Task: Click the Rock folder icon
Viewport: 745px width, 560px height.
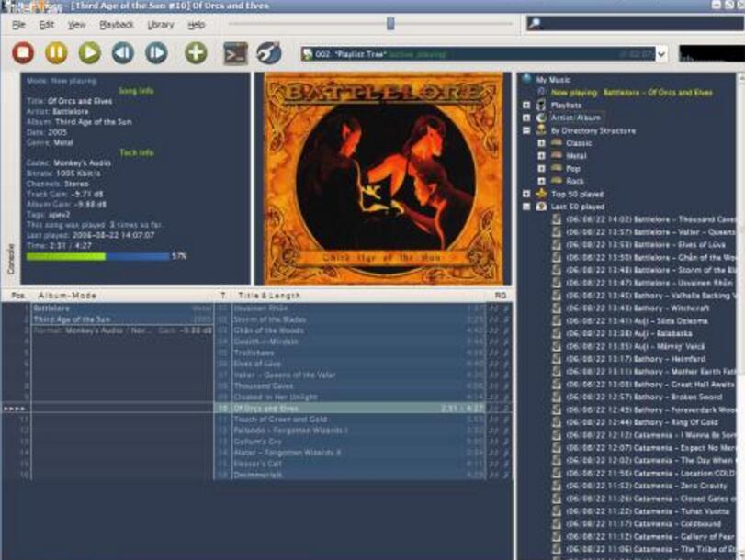Action: [x=557, y=181]
